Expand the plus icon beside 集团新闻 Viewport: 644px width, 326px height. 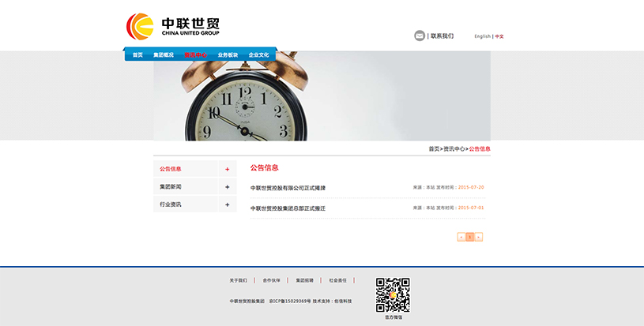pyautogui.click(x=227, y=186)
